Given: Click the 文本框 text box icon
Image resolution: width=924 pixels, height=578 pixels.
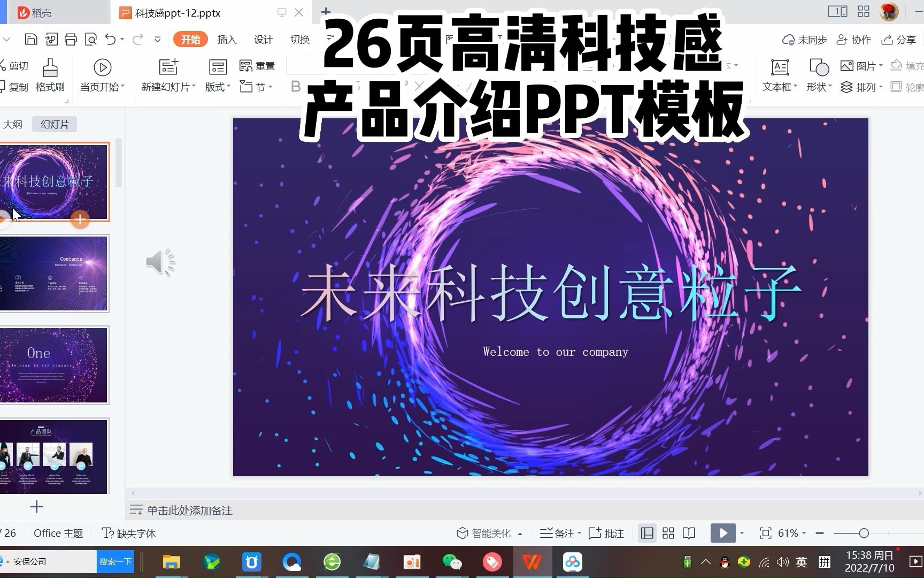Looking at the screenshot, I should click(x=780, y=67).
